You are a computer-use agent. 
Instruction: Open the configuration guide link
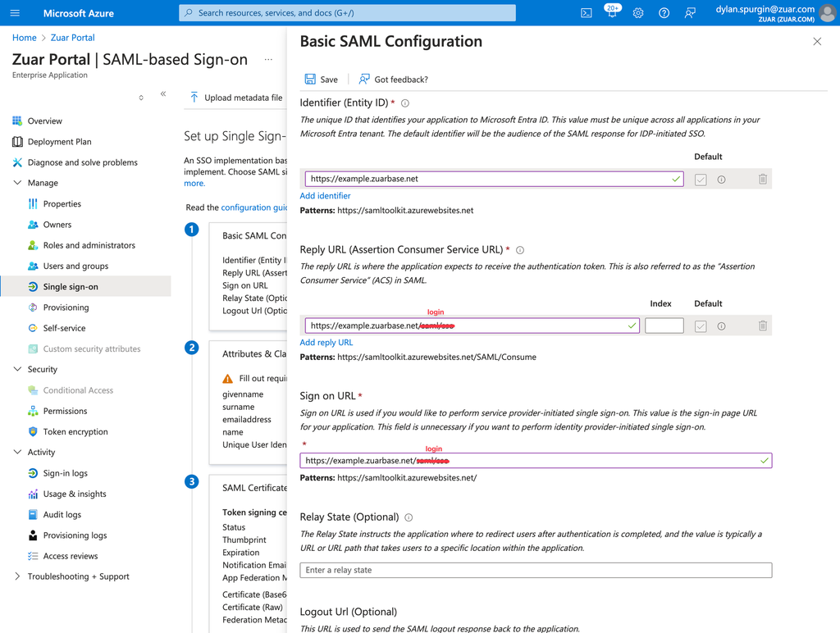tap(254, 207)
